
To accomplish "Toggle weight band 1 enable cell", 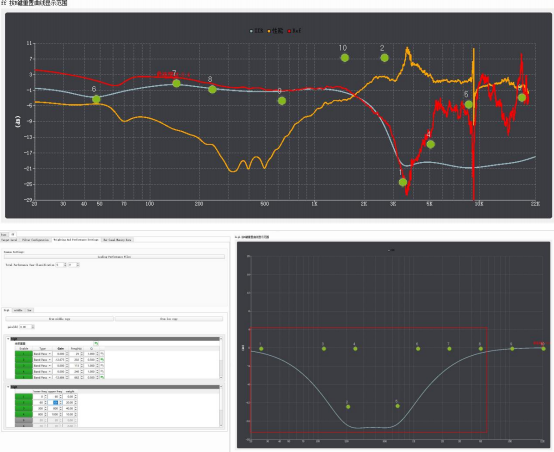I will pyautogui.click(x=24, y=397).
